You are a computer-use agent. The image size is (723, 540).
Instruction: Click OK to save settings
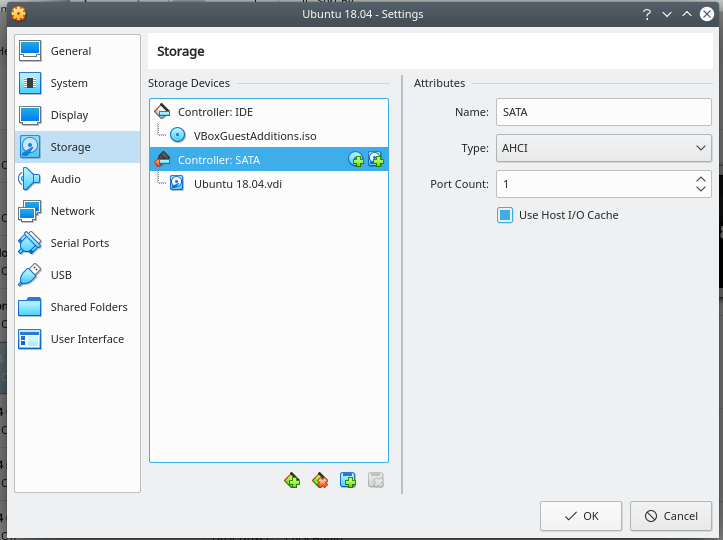[x=581, y=516]
